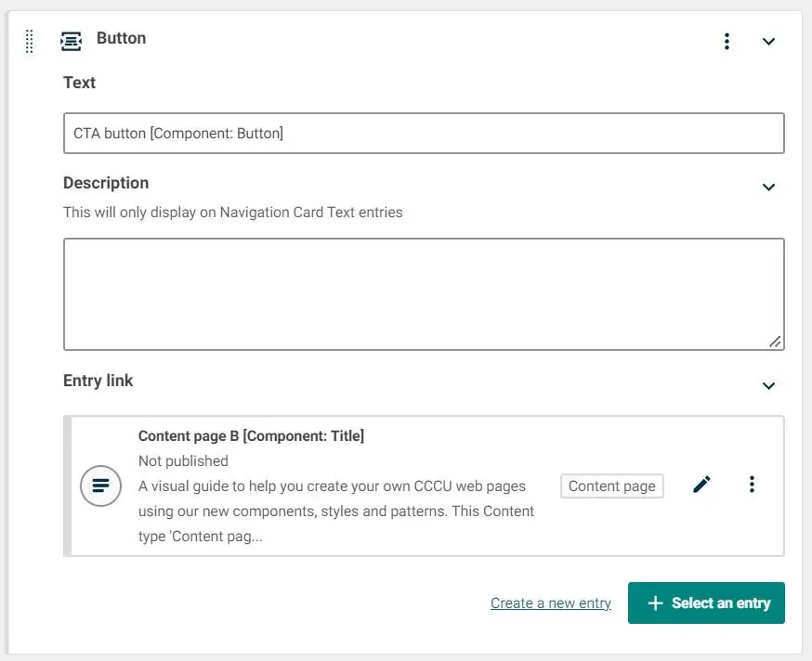Click the Button component type icon
812x661 pixels.
[x=71, y=42]
